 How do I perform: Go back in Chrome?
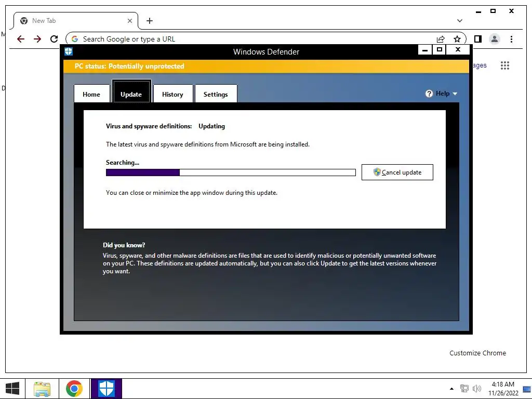click(x=21, y=39)
